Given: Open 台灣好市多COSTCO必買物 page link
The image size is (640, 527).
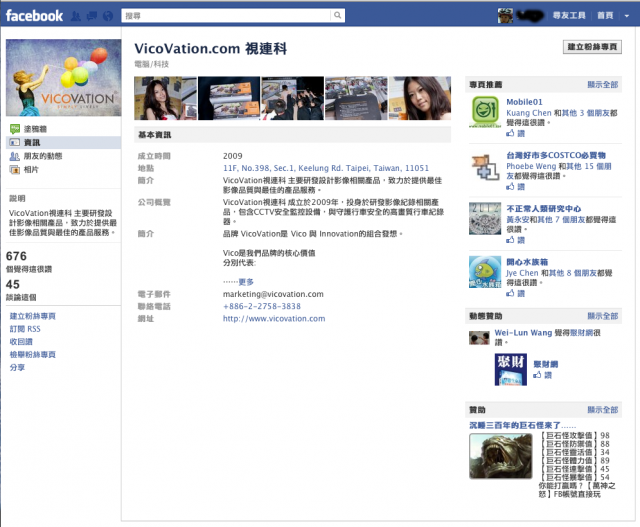Looking at the screenshot, I should [x=556, y=156].
